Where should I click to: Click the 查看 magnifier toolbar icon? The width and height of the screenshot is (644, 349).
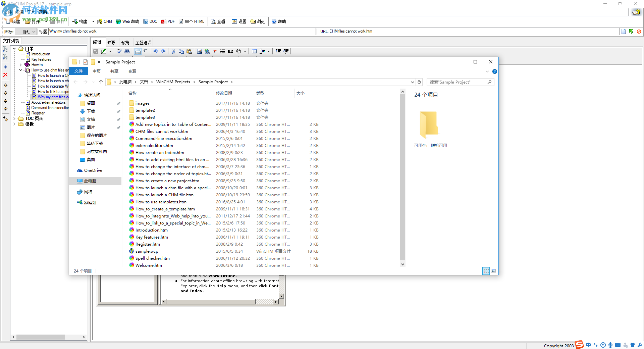pyautogui.click(x=213, y=21)
